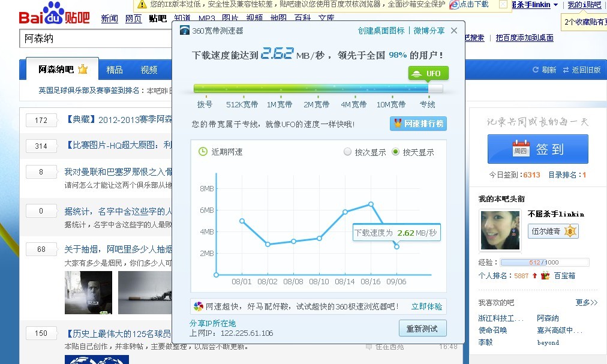Click the Webpage navigation link

[x=134, y=19]
